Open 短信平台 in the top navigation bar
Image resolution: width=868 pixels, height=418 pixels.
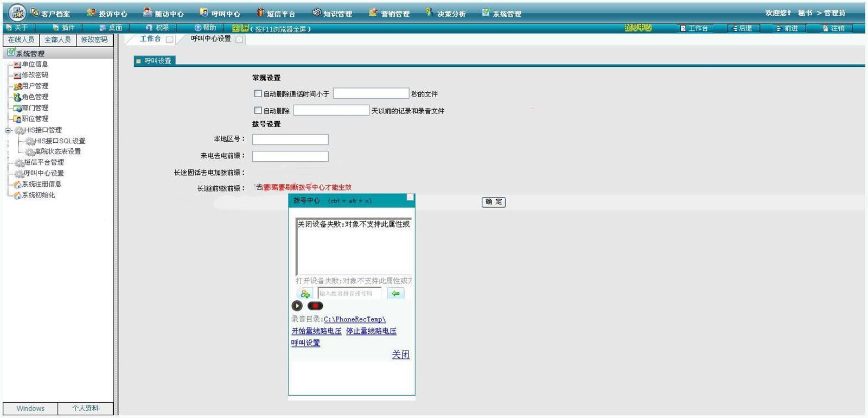(x=276, y=14)
